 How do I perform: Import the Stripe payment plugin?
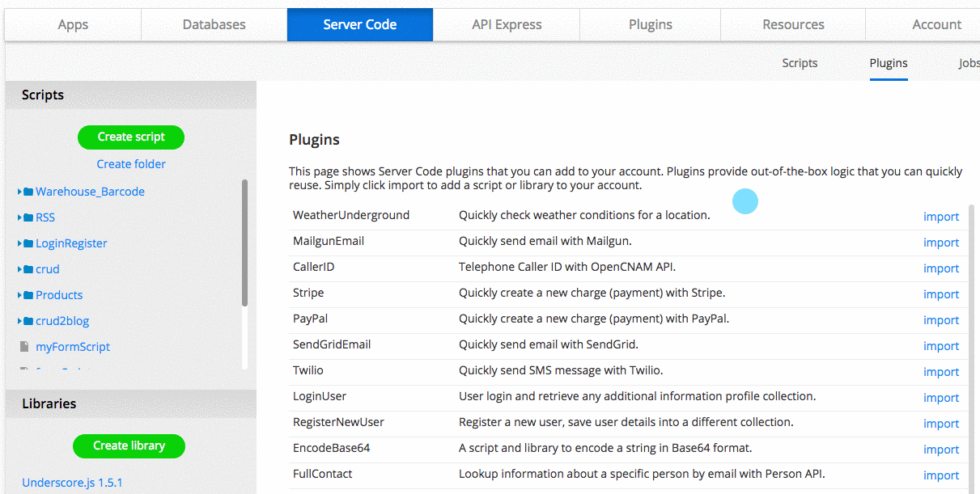[941, 293]
